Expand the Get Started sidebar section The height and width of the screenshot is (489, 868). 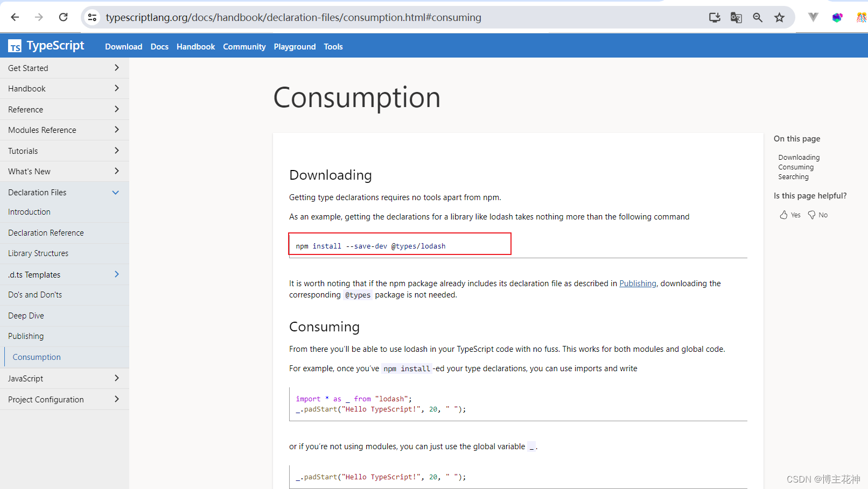tap(65, 68)
